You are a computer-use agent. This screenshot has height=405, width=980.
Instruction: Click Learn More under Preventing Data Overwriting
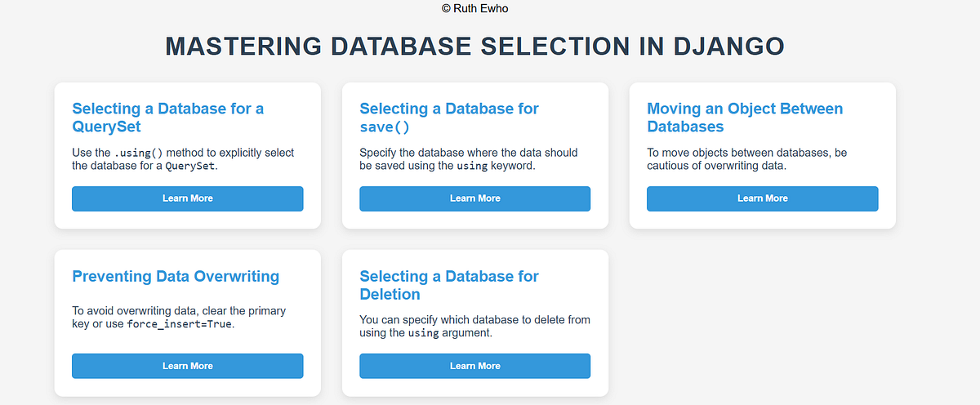coord(187,366)
